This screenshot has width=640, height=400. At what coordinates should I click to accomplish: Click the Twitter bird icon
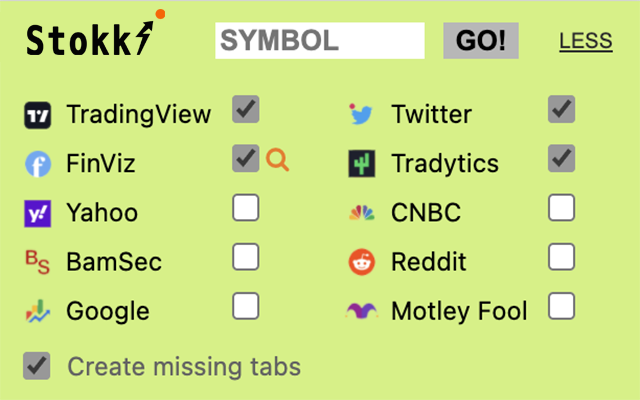pos(361,115)
